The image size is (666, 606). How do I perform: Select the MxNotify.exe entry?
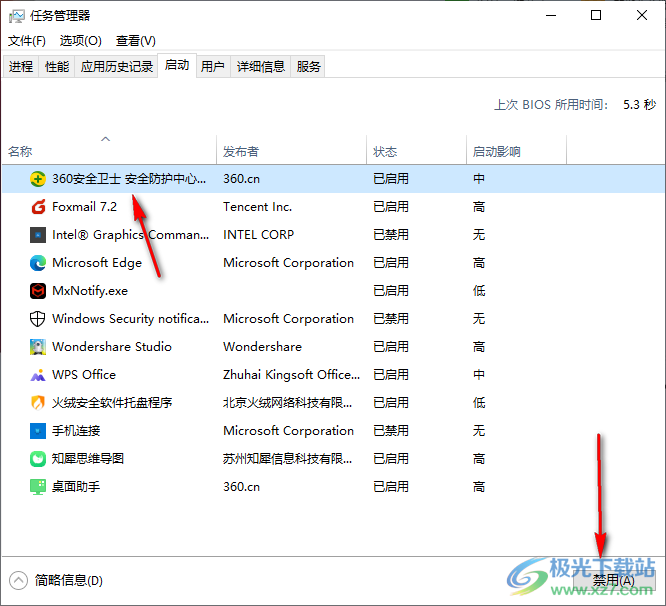point(90,291)
